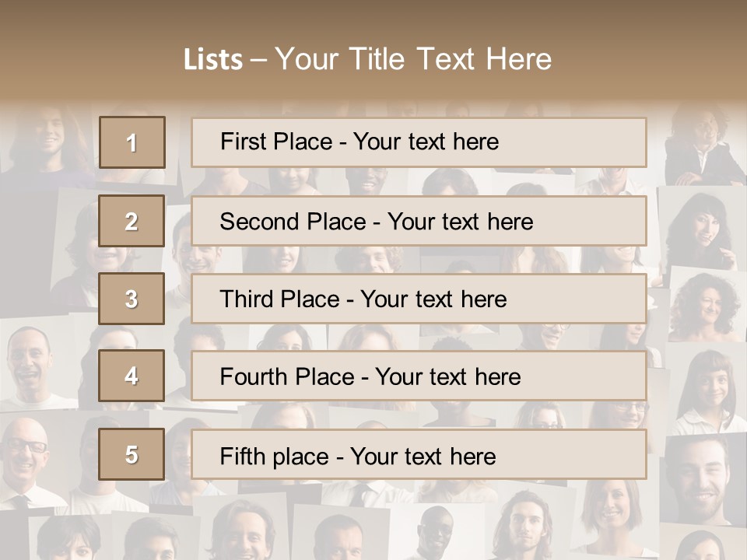Click the Second Place text bar

point(419,221)
